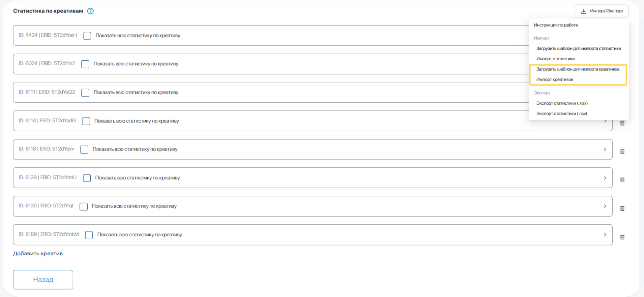Select Импорт статистики from the menu
The width and height of the screenshot is (644, 297).
(555, 59)
